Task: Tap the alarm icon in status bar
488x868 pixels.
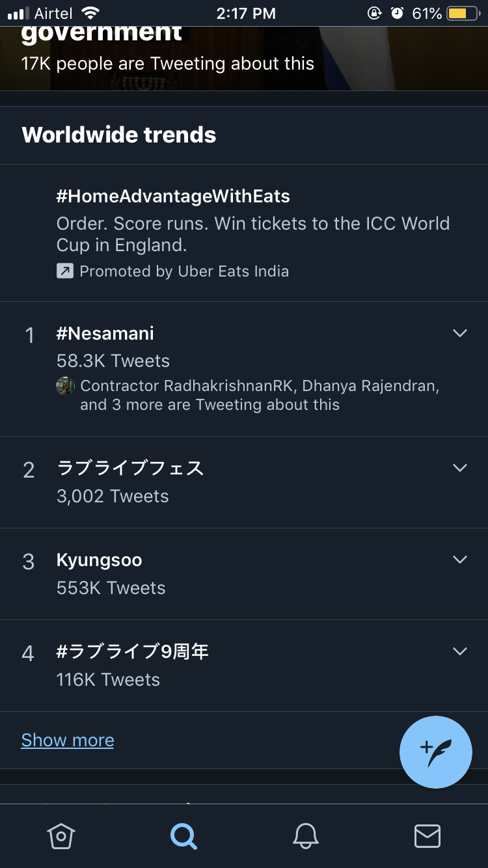Action: (x=397, y=13)
